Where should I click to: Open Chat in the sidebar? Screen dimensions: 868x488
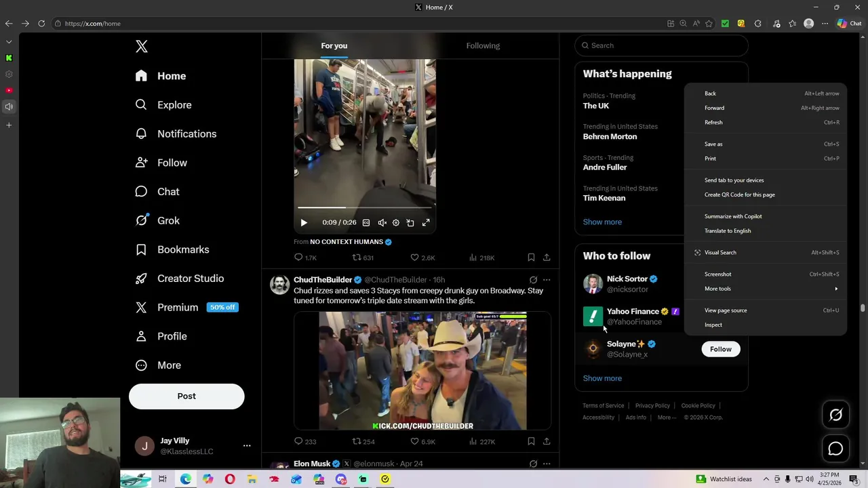(x=157, y=192)
